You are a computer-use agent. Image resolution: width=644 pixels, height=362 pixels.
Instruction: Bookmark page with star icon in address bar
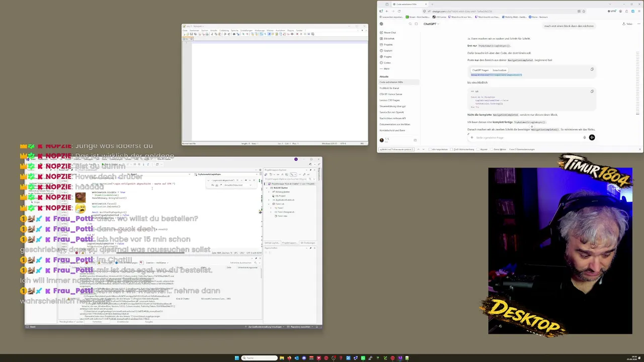click(584, 11)
